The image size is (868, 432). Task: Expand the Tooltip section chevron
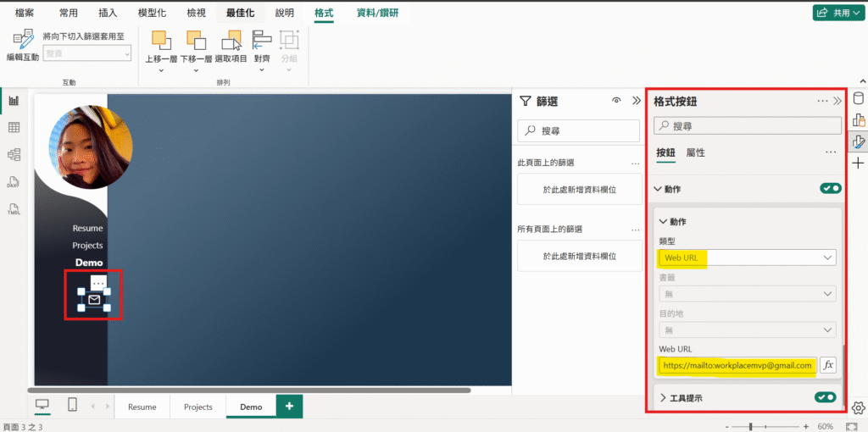click(663, 398)
